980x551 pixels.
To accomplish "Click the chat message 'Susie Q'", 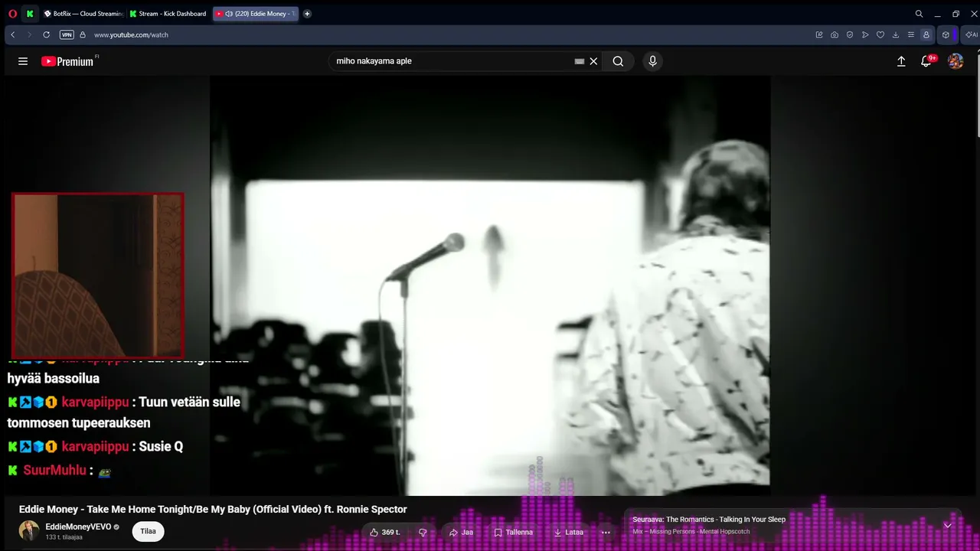I will (161, 446).
